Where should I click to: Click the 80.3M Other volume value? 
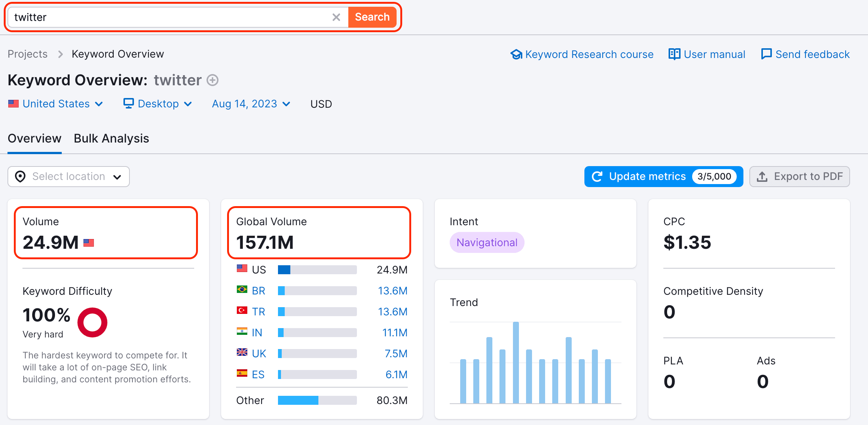pos(392,400)
